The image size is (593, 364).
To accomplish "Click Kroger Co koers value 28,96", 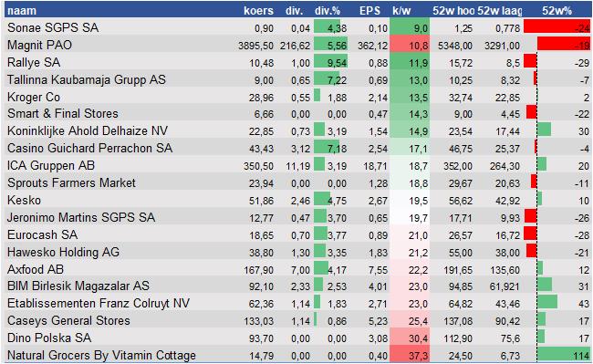I will tap(261, 98).
